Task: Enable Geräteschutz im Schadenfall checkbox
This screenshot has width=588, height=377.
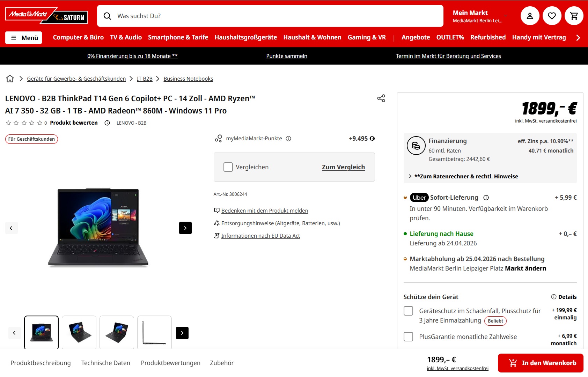Action: point(408,311)
